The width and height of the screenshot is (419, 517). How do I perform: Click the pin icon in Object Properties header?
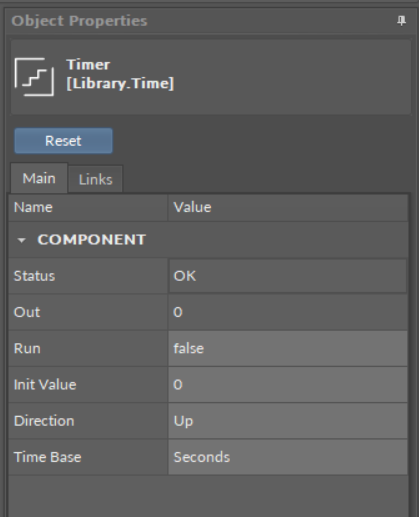401,21
